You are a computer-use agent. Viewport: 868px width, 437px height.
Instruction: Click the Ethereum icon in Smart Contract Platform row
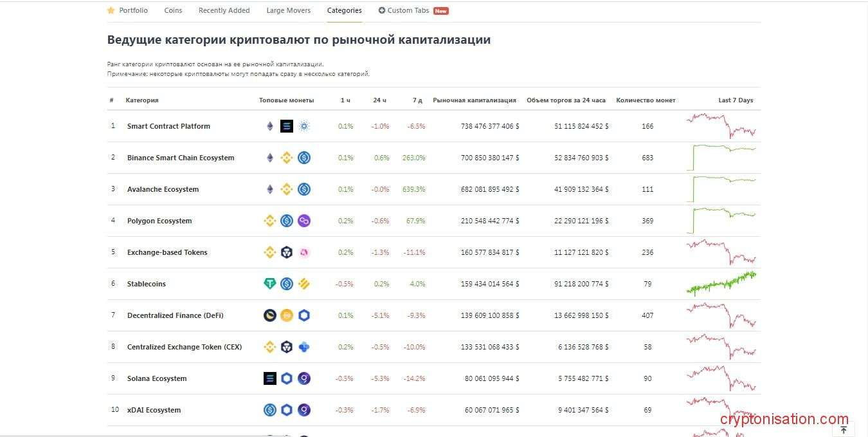(x=270, y=126)
